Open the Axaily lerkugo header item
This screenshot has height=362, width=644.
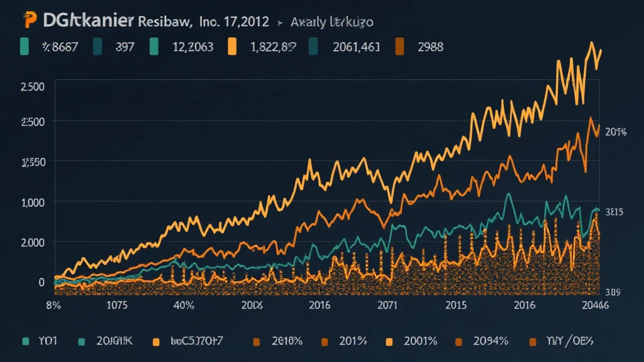pos(332,21)
